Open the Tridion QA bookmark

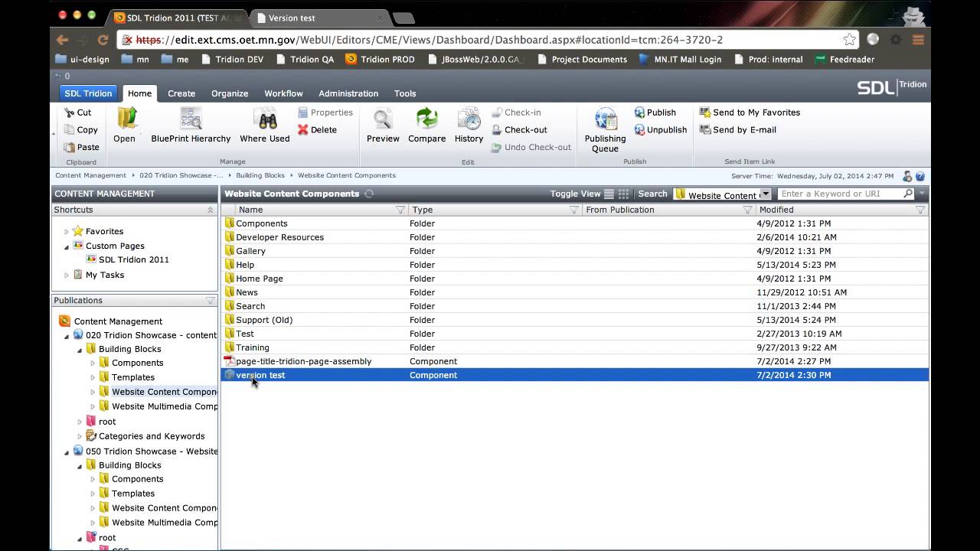pyautogui.click(x=305, y=59)
